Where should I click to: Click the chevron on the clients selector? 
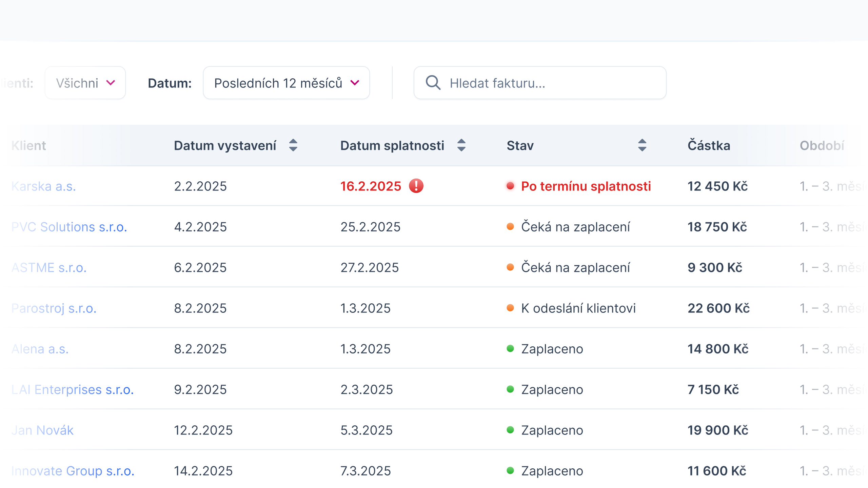coord(111,82)
